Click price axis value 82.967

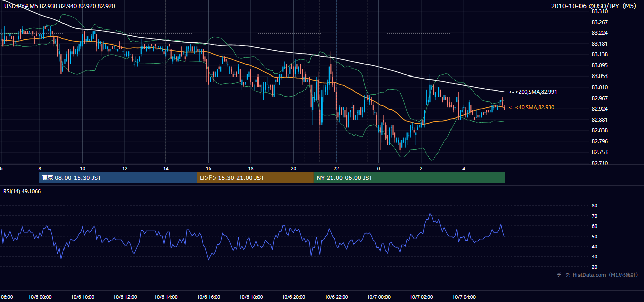(x=599, y=98)
